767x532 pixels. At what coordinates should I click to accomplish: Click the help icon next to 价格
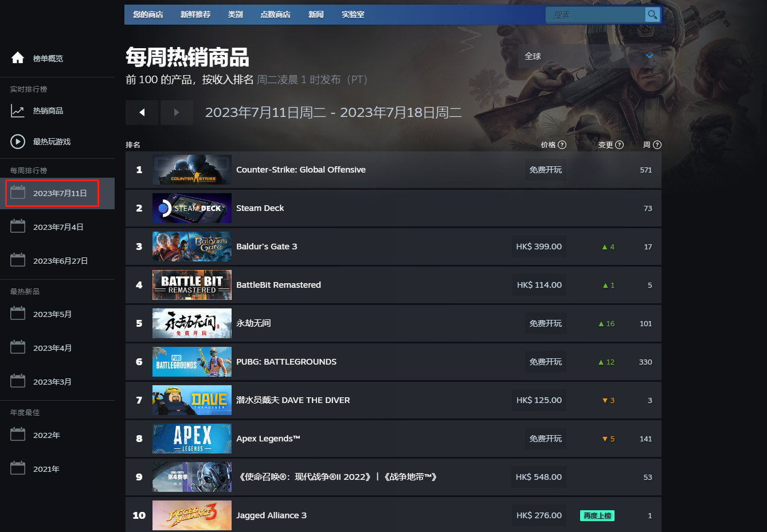tap(562, 145)
